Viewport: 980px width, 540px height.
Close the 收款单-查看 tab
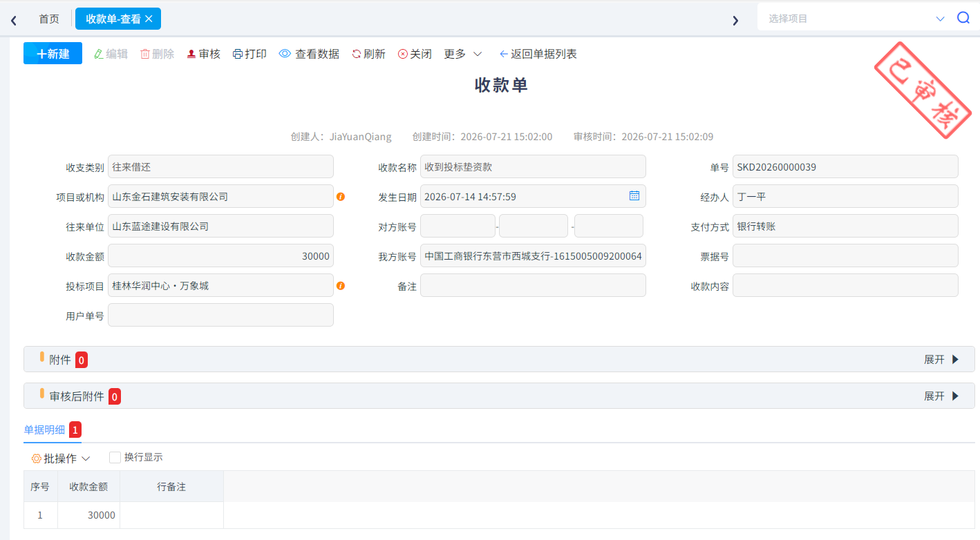click(x=149, y=19)
